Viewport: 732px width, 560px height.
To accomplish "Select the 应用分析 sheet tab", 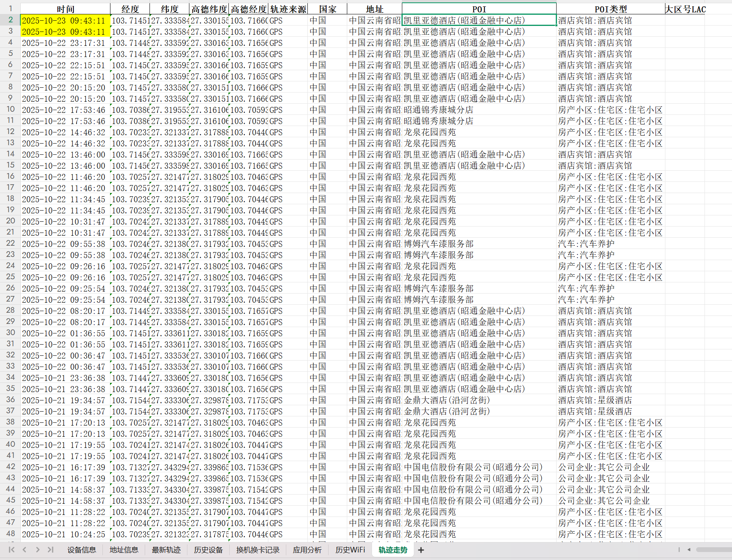I will 307,550.
